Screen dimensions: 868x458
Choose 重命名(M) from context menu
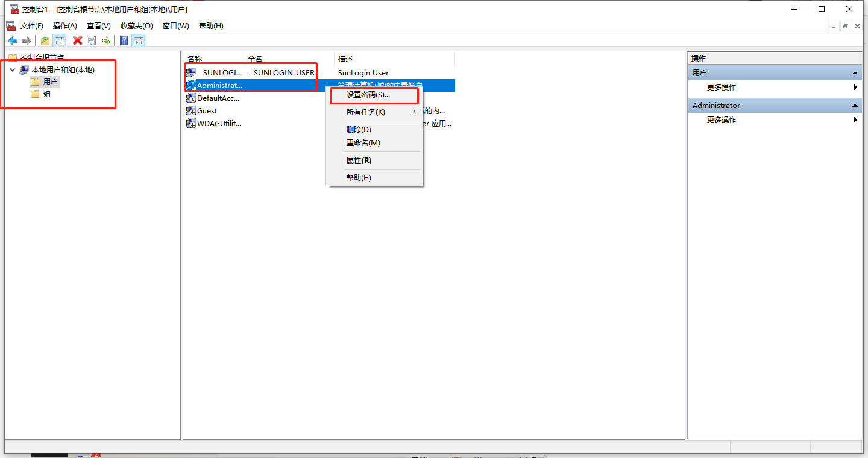(x=374, y=143)
